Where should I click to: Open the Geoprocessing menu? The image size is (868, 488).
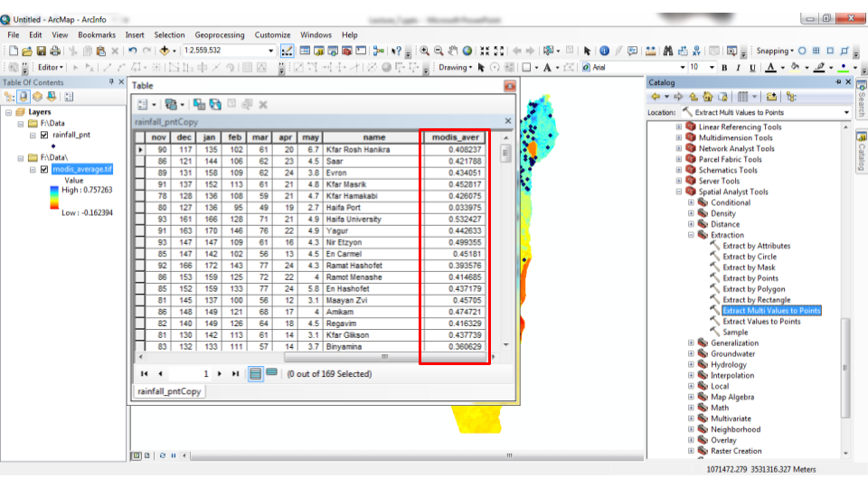pos(219,35)
